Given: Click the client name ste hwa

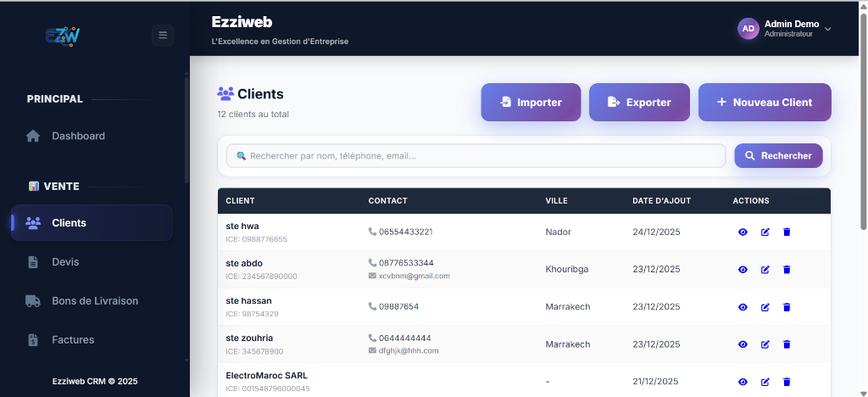Looking at the screenshot, I should 242,226.
